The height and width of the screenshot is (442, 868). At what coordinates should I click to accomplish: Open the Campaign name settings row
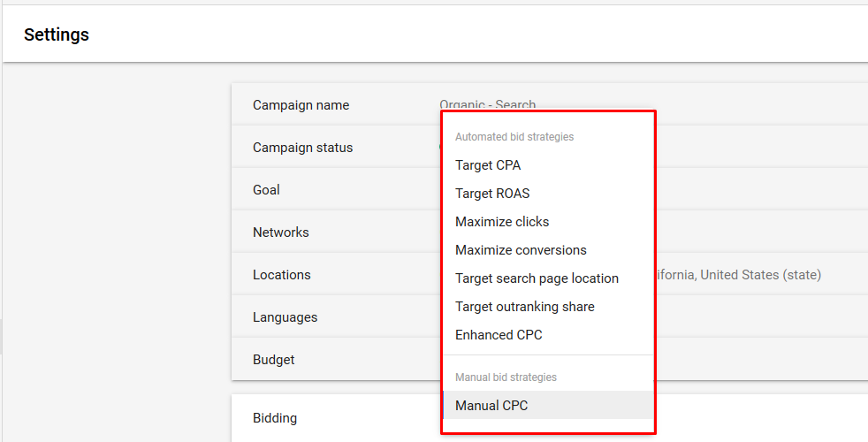(x=549, y=104)
